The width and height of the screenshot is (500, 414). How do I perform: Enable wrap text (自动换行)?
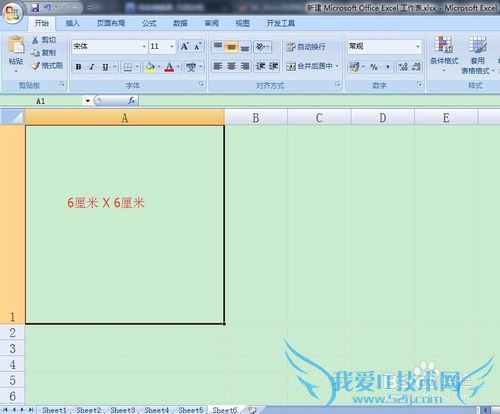[x=306, y=47]
